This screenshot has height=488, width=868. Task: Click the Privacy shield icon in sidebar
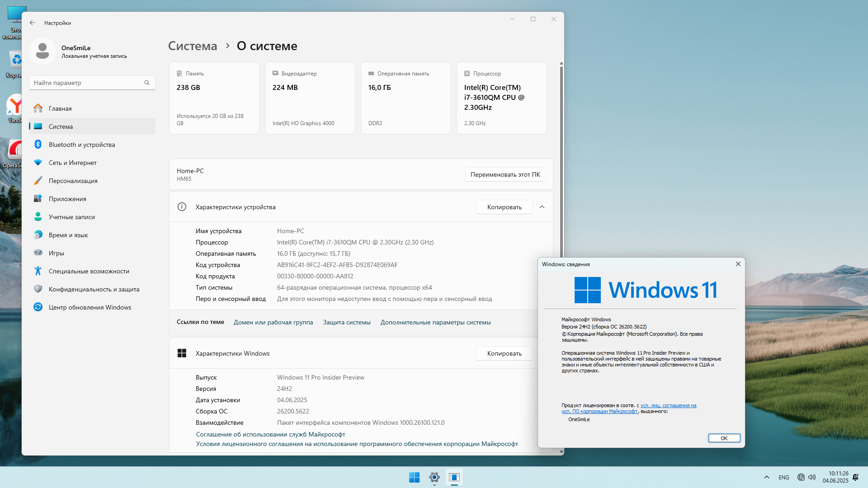coord(38,289)
